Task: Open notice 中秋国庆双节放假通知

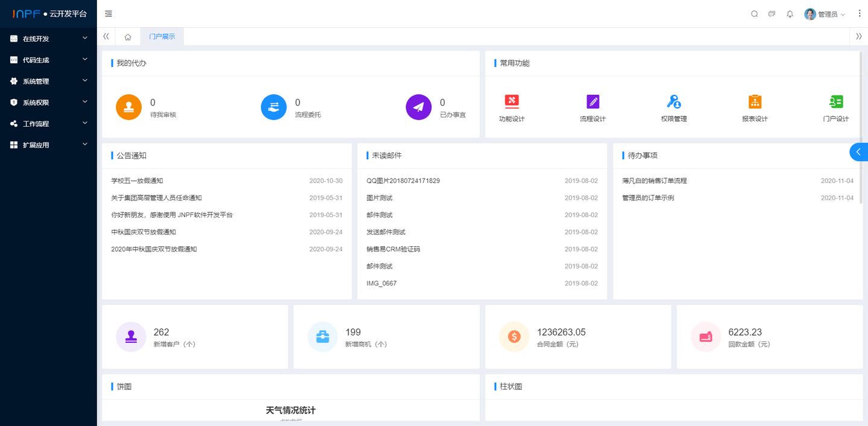Action: (x=143, y=232)
